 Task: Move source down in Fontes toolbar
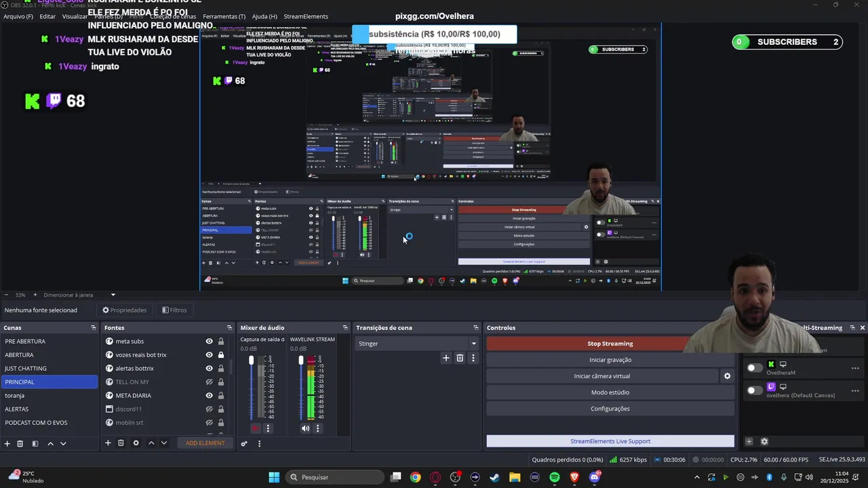point(163,443)
